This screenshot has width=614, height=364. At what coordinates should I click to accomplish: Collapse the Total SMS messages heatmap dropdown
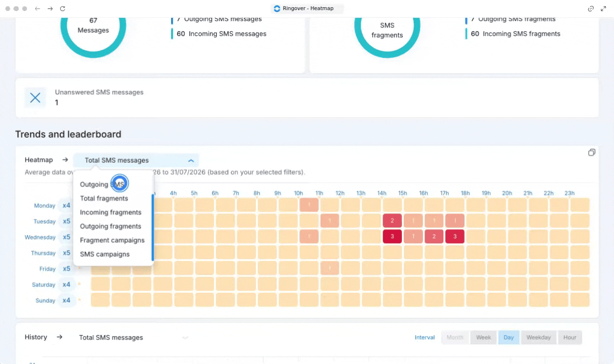click(191, 160)
